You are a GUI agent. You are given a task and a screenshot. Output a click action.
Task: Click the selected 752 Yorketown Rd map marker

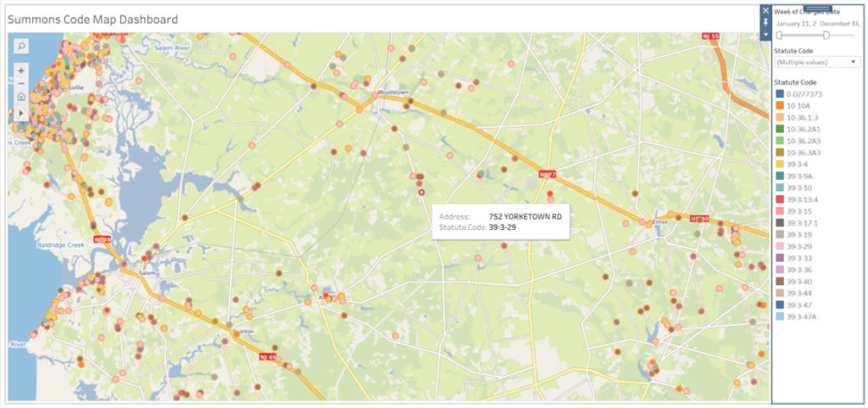click(x=420, y=193)
